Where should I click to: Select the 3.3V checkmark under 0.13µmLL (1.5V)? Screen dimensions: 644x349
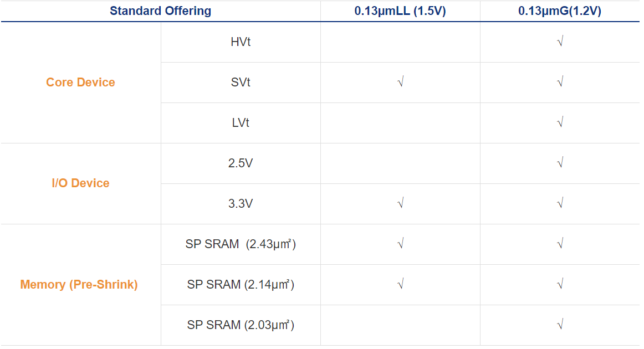(x=400, y=204)
